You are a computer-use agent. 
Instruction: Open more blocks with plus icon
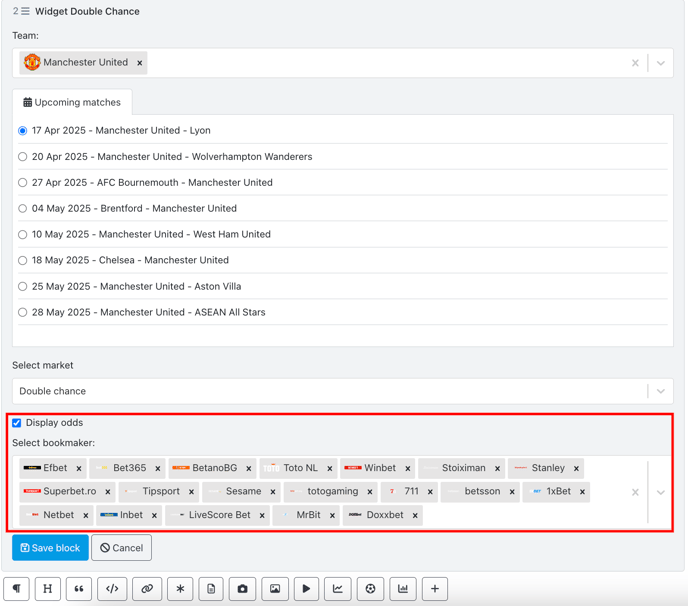[435, 588]
